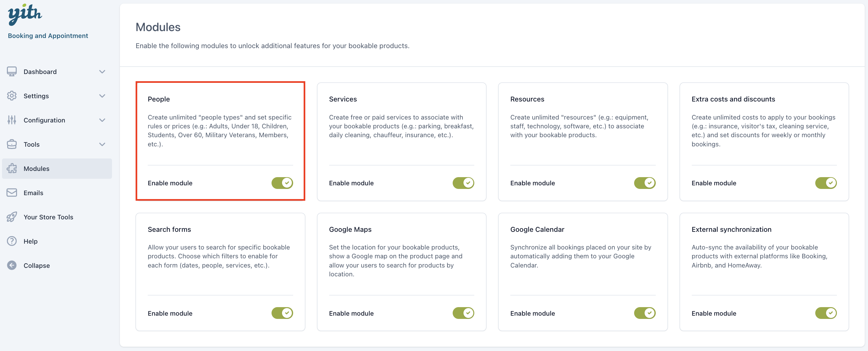
Task: Toggle the Google Maps module
Action: point(463,313)
